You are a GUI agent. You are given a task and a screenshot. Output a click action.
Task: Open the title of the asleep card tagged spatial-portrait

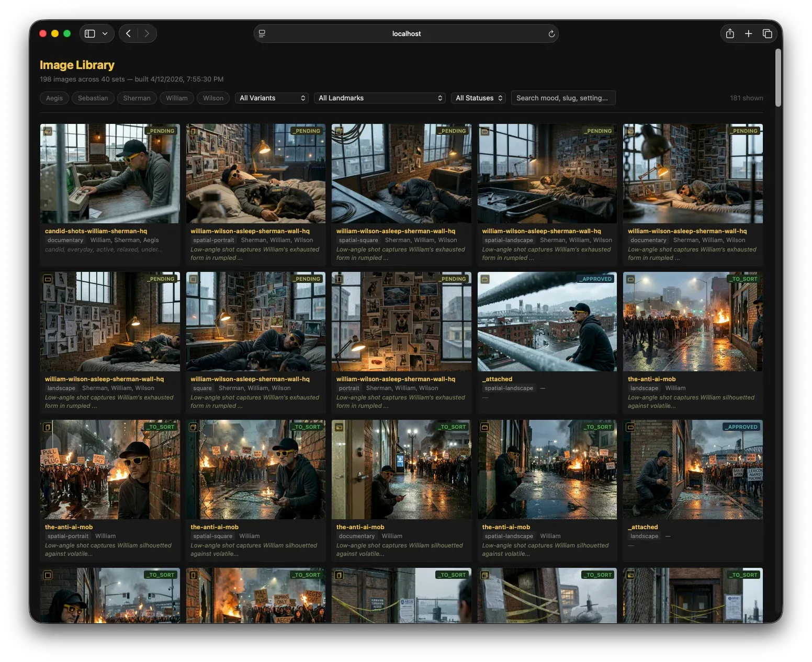point(250,231)
